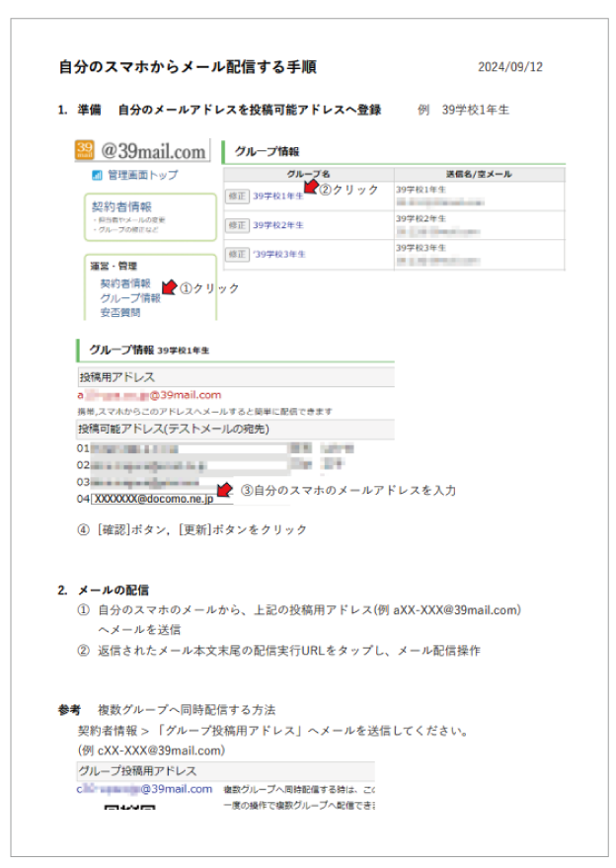Click red arrow pointing at グループ情報 link
The width and height of the screenshot is (616, 868).
pos(169,287)
